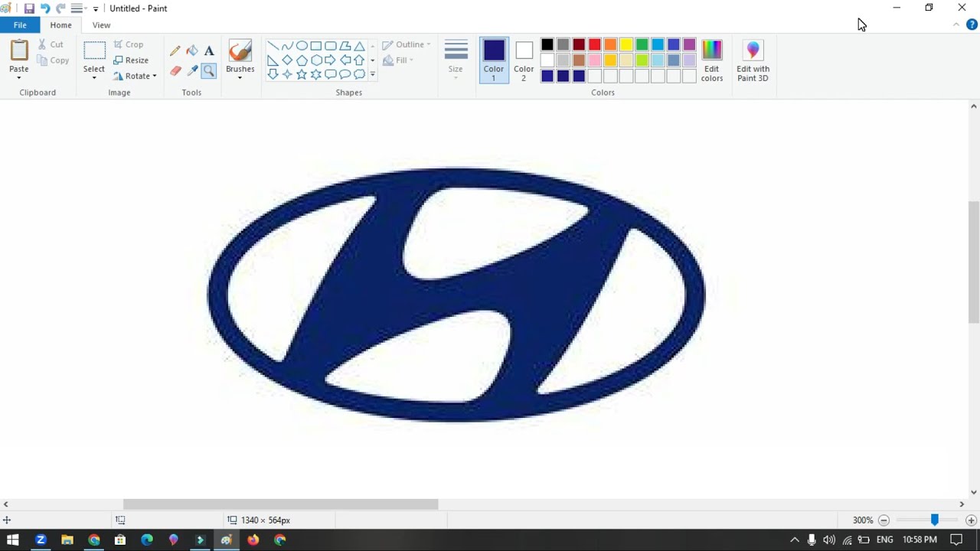This screenshot has width=980, height=551.
Task: Choose the Oval shape
Action: [302, 46]
